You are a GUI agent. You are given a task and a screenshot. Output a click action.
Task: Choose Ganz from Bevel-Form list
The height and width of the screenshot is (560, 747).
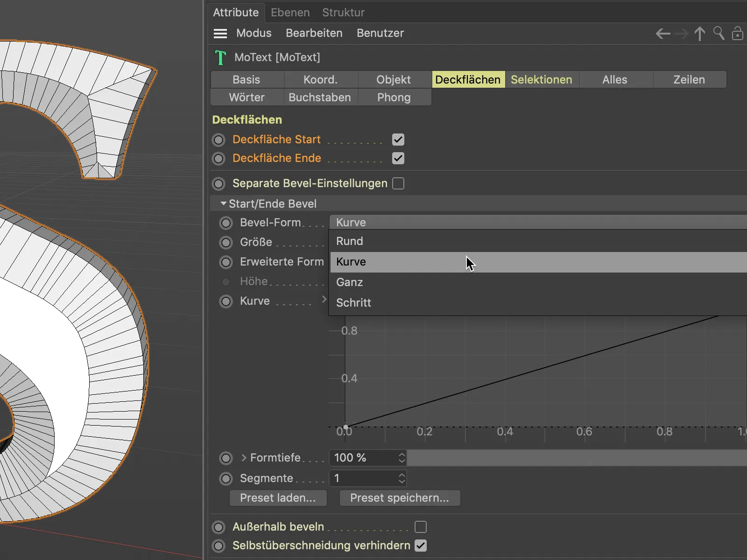pos(538,282)
